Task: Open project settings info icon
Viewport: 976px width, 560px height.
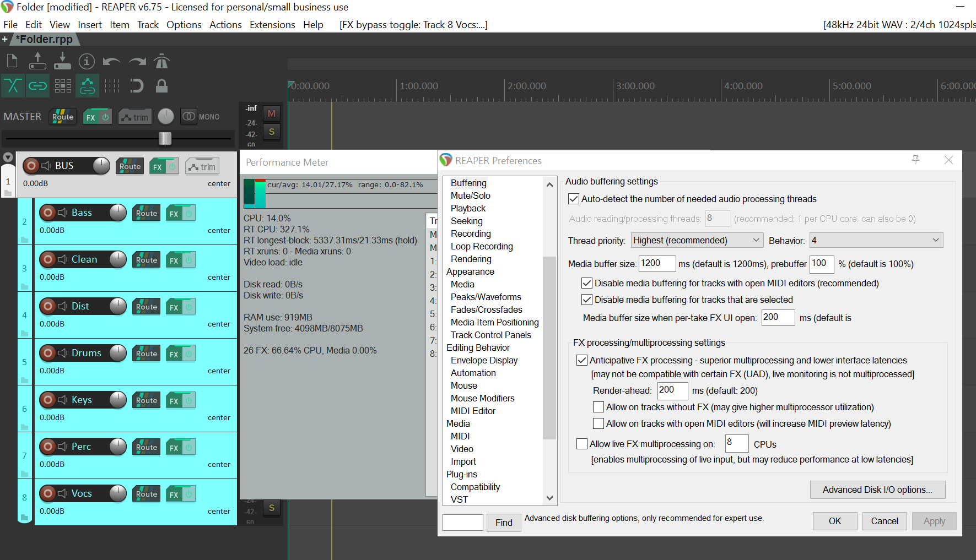Action: 87,62
